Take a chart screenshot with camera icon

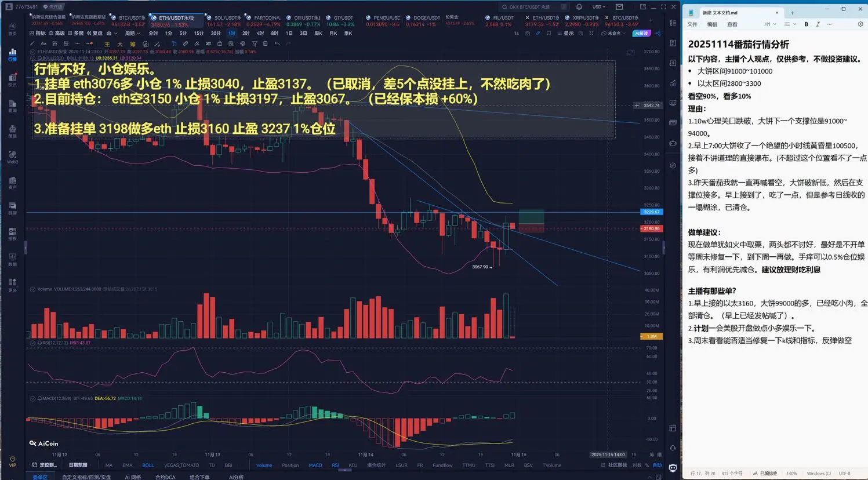(x=527, y=33)
